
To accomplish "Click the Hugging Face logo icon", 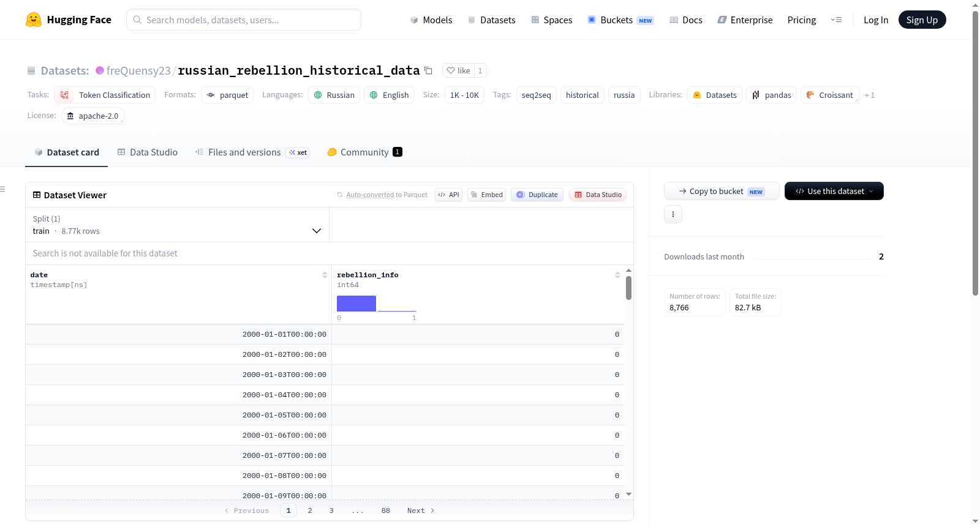I will coord(34,20).
